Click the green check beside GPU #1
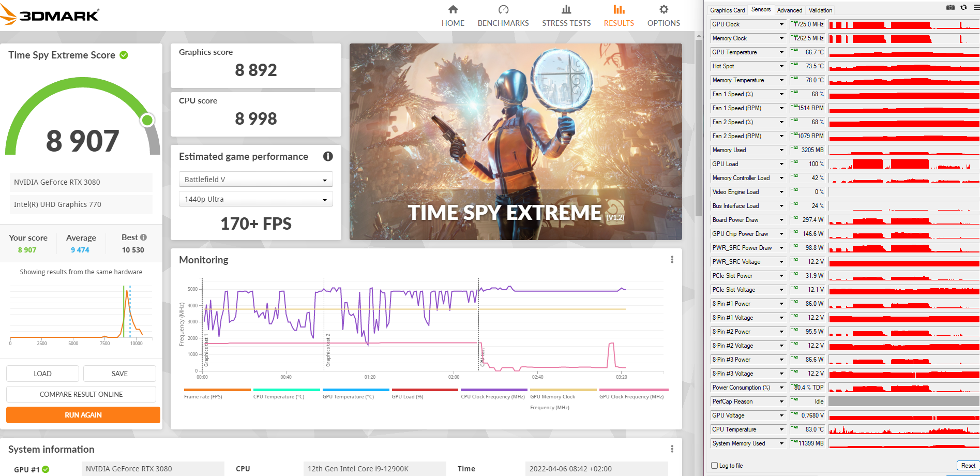 (46, 469)
